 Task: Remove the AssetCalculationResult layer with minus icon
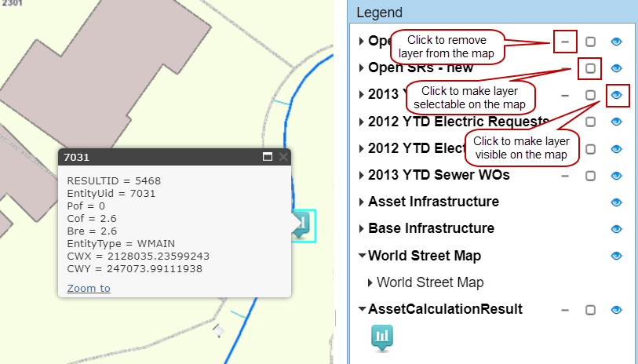coord(565,310)
